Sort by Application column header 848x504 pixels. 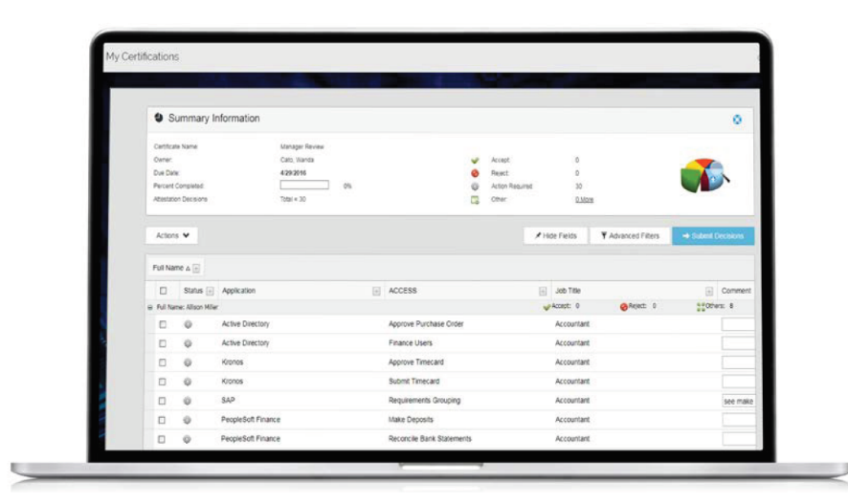(x=238, y=291)
